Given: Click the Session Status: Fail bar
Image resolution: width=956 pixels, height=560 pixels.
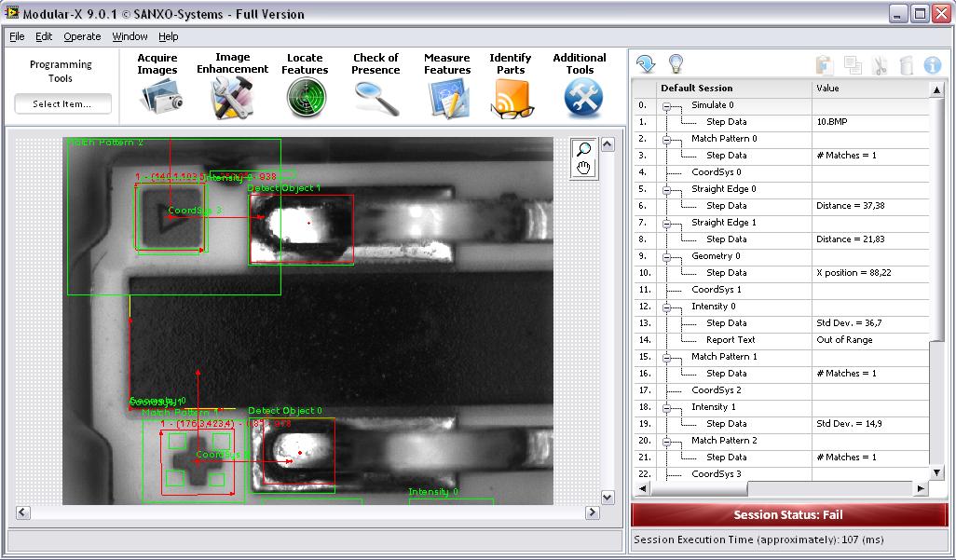Looking at the screenshot, I should [x=787, y=514].
